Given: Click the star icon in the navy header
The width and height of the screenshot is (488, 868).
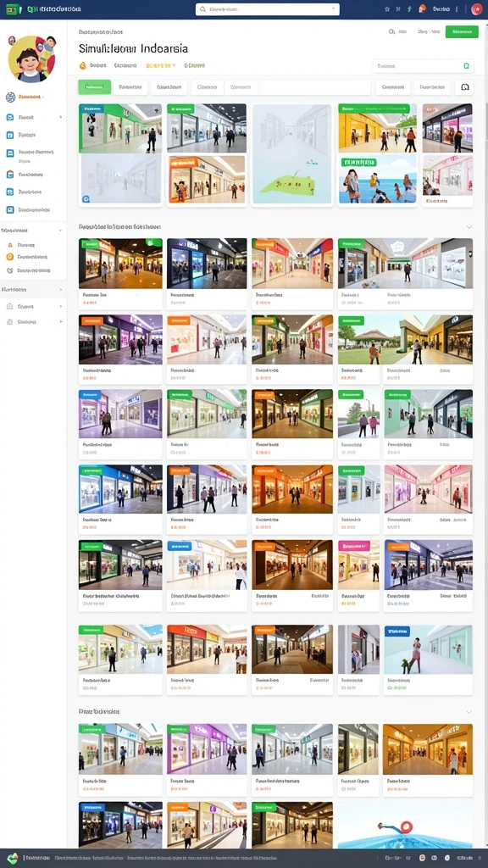Looking at the screenshot, I should click(x=386, y=8).
